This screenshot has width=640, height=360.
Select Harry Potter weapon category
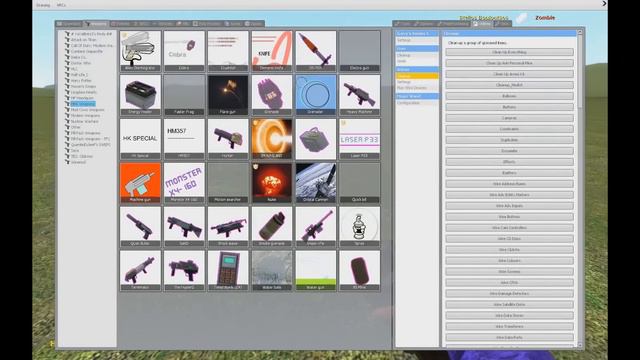coord(81,80)
